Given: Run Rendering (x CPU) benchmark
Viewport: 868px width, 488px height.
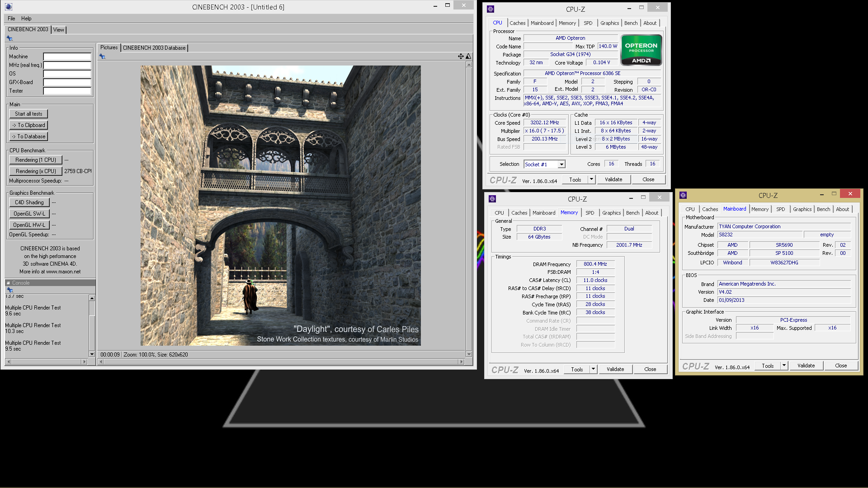Looking at the screenshot, I should coord(36,171).
